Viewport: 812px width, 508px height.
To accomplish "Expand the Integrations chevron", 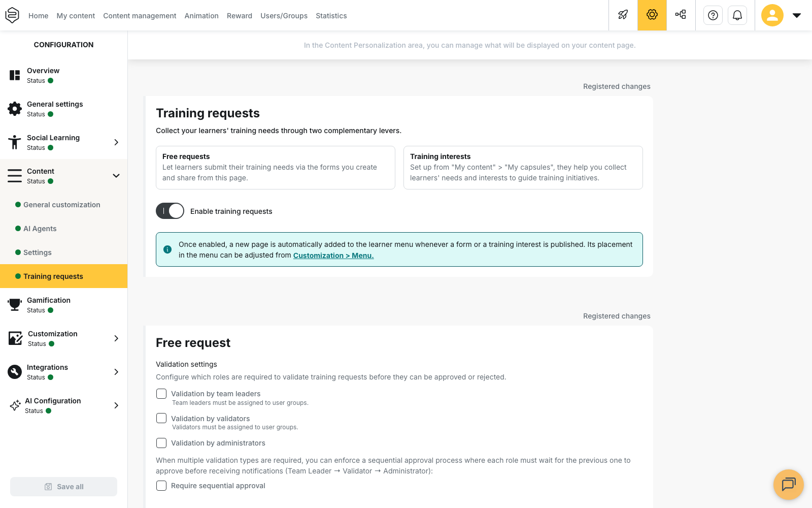I will point(116,372).
